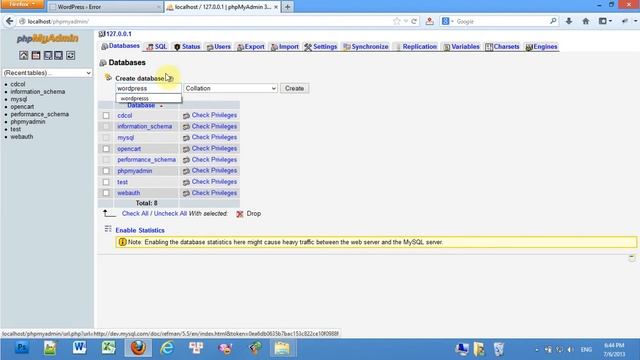Image resolution: width=640 pixels, height=360 pixels.
Task: Open Excel from the taskbar
Action: tap(109, 348)
